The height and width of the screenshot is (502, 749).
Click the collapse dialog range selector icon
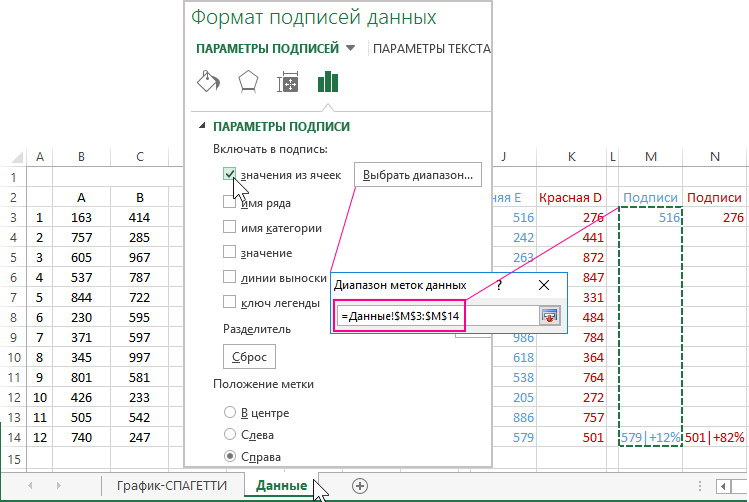click(549, 316)
